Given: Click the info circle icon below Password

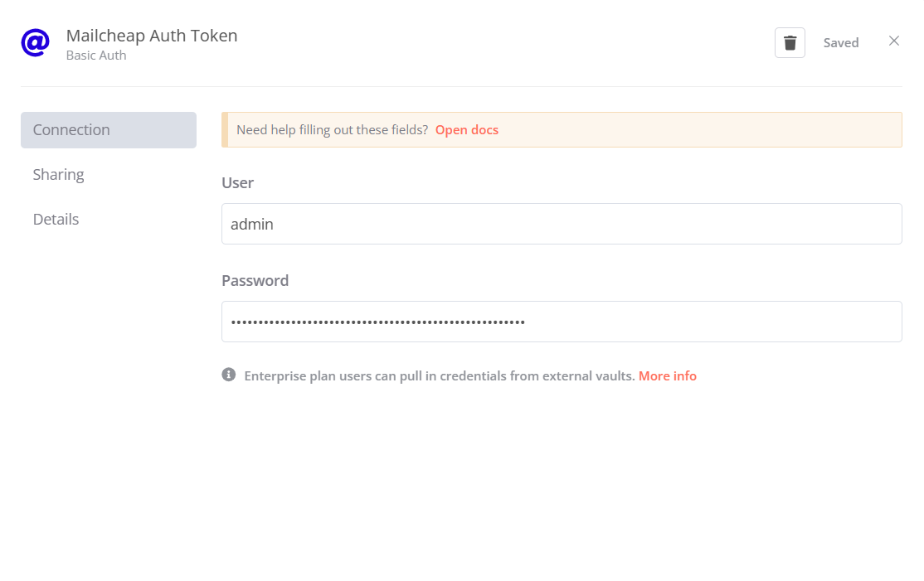Looking at the screenshot, I should point(229,375).
